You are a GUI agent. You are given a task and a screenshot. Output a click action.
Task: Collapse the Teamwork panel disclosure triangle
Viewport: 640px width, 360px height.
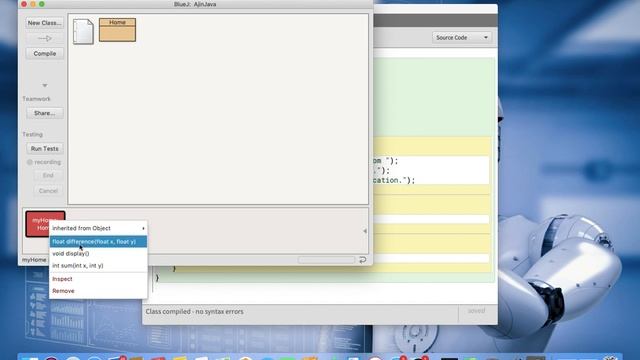(45, 85)
